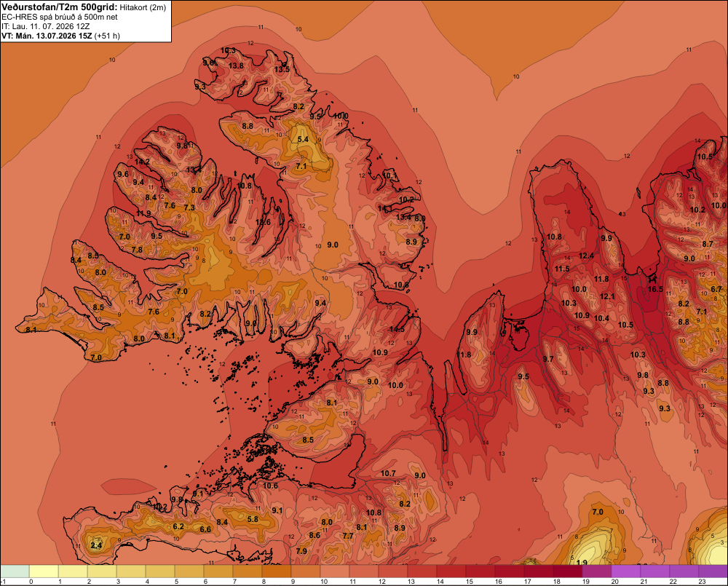Viewport: 728px width, 586px height.
Task: Click the 14.2 temperature reading in the Westfjords
Action: 142,162
